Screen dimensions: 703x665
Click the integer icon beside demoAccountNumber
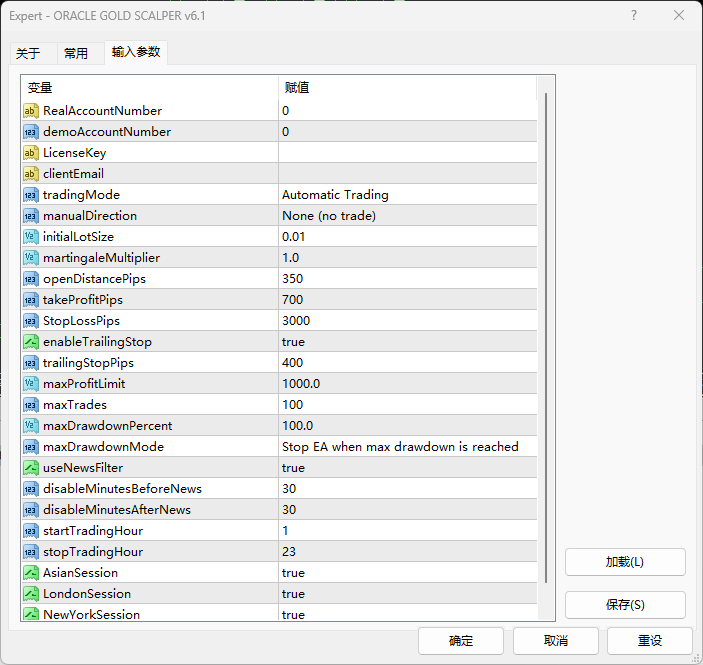click(30, 132)
